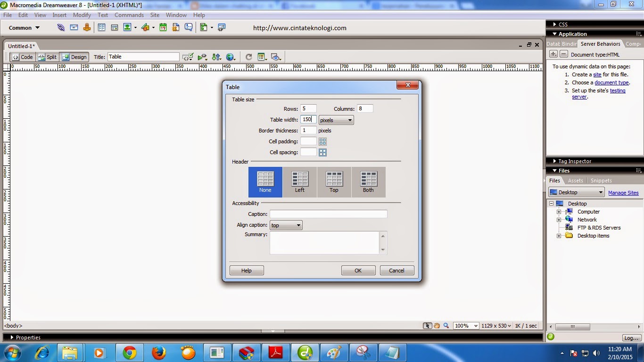Open the Align caption top dropdown
The image size is (644, 362).
click(286, 225)
